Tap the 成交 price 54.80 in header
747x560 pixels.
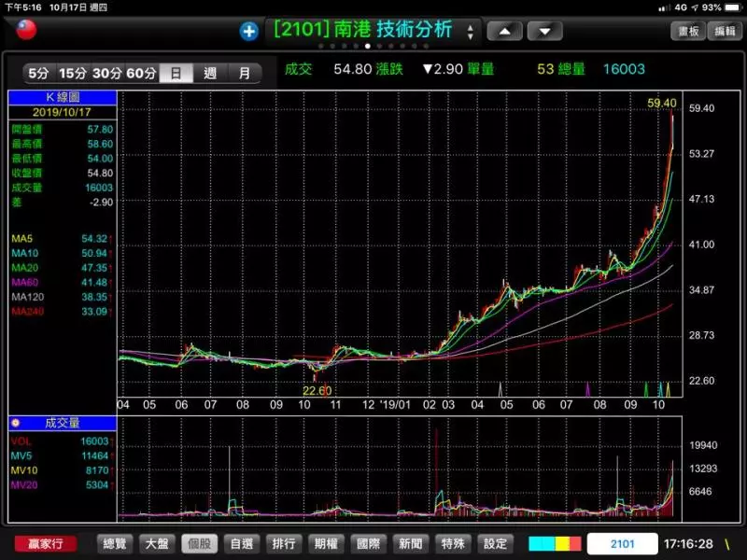pyautogui.click(x=353, y=69)
